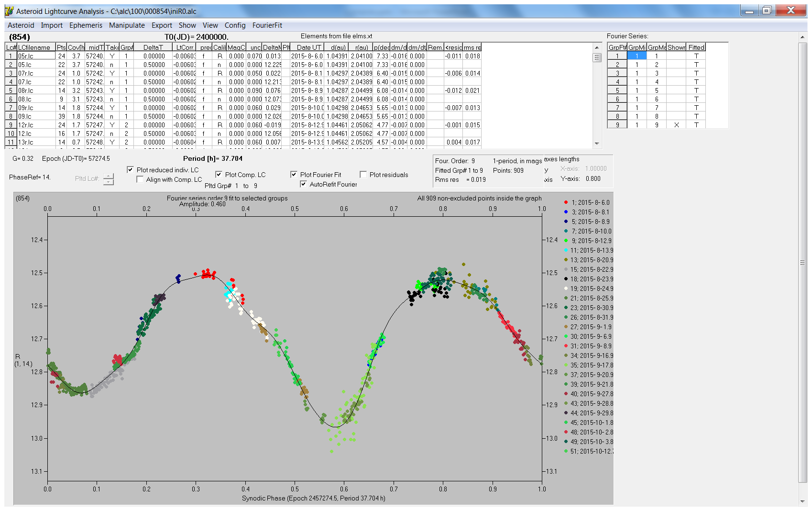Click the Shown column header

(x=676, y=47)
